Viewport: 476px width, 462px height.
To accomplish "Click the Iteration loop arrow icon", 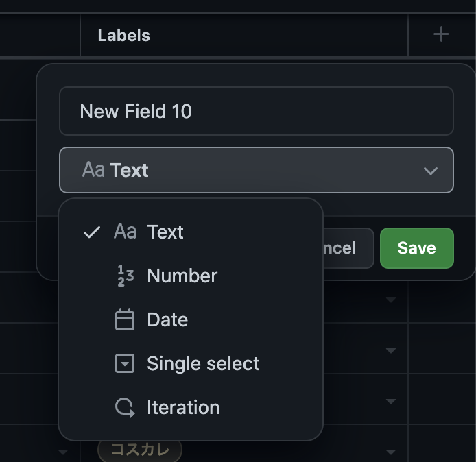I will pos(125,407).
